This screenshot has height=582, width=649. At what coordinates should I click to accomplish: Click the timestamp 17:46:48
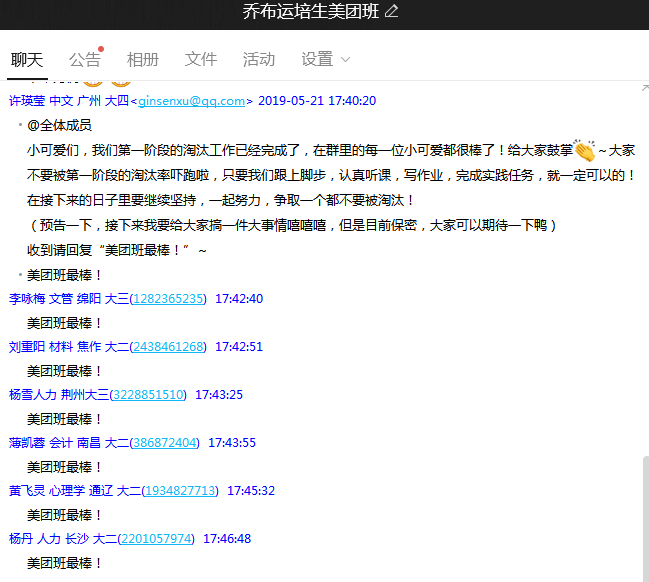coord(227,539)
